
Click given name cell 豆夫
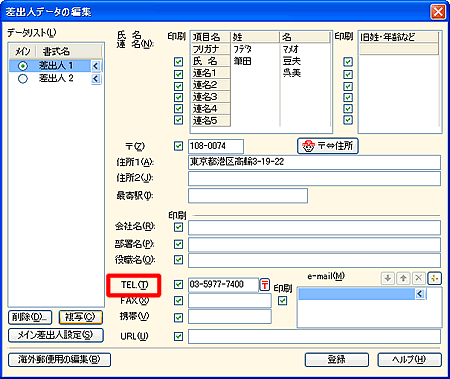pos(292,61)
